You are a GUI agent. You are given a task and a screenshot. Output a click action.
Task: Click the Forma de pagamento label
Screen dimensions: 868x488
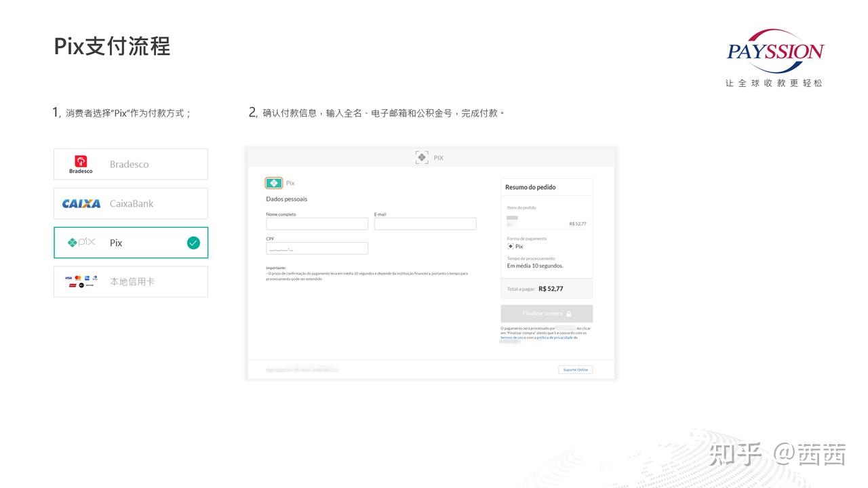(527, 239)
